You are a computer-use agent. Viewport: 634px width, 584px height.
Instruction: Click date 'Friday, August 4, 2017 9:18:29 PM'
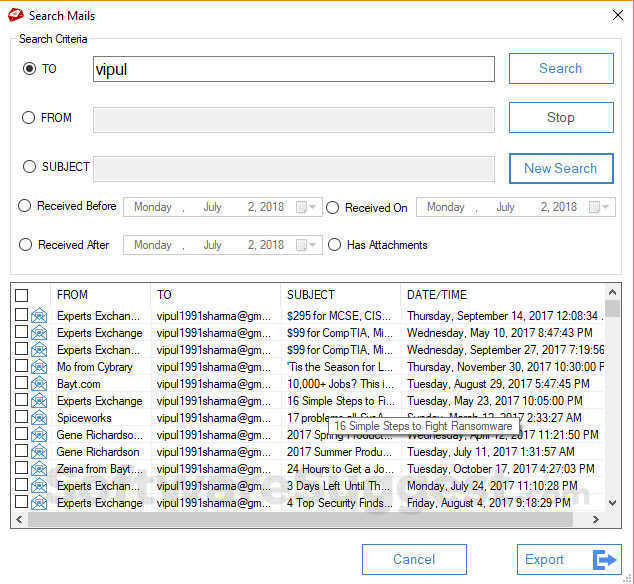[488, 503]
